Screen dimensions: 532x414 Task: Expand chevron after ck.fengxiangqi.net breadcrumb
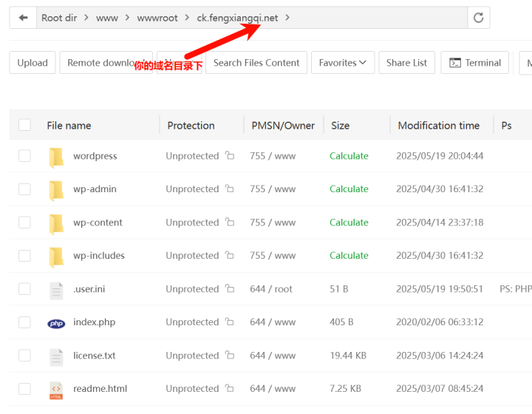pyautogui.click(x=287, y=17)
